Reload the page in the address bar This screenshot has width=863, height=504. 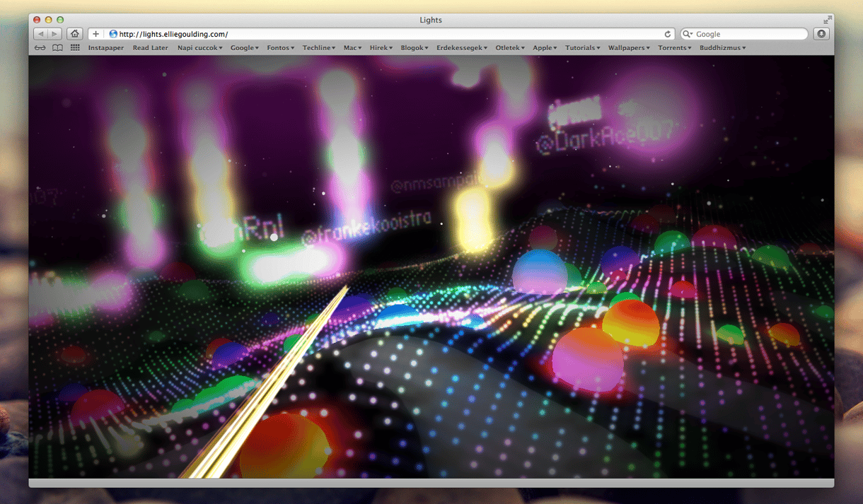[x=667, y=34]
